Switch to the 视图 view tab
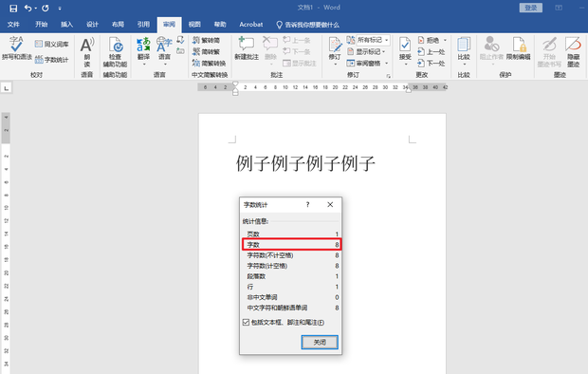Image resolution: width=588 pixels, height=374 pixels. (194, 25)
